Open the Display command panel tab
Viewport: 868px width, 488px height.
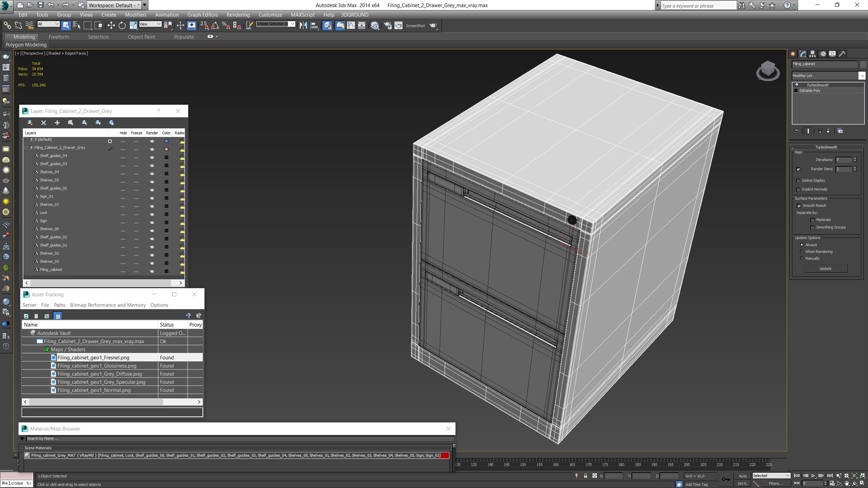pos(832,54)
